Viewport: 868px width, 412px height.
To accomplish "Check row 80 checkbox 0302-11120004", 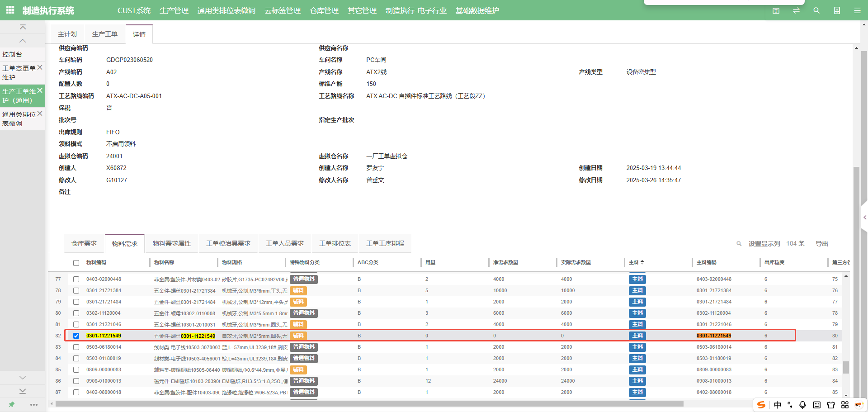I will tap(76, 313).
